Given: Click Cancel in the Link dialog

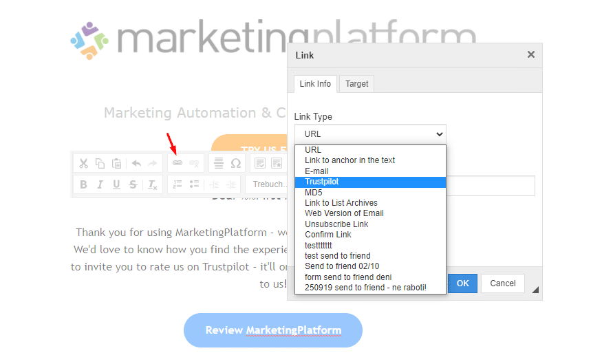Looking at the screenshot, I should click(502, 283).
